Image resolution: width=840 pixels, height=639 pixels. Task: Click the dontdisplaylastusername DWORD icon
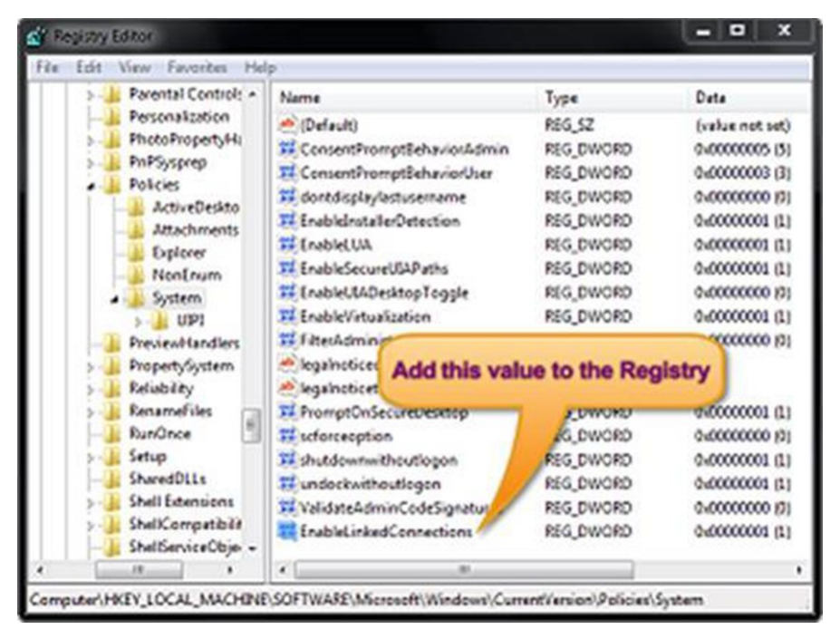287,197
